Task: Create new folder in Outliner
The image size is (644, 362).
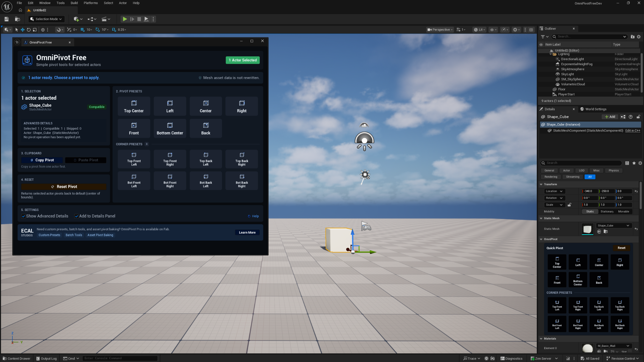Action: pyautogui.click(x=633, y=36)
